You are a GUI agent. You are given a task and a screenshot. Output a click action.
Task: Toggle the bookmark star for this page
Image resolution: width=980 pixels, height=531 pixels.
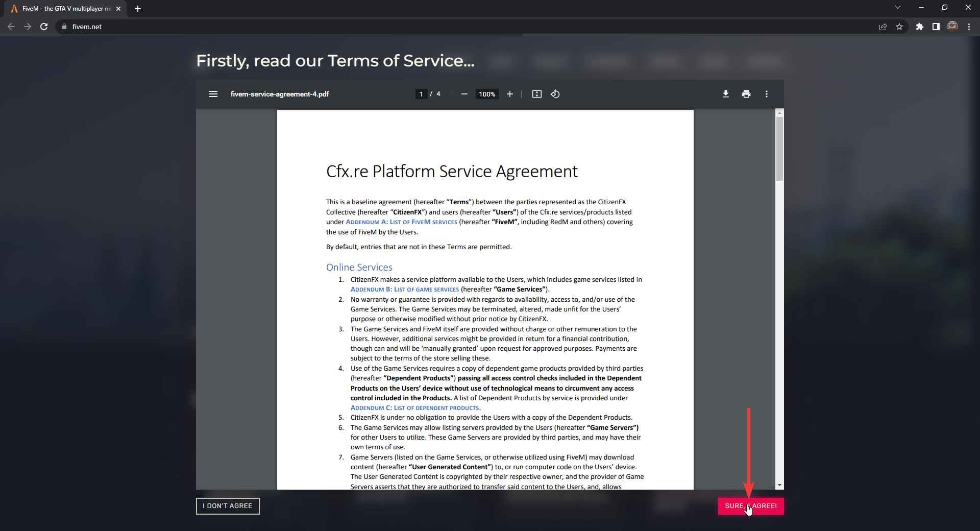point(900,27)
